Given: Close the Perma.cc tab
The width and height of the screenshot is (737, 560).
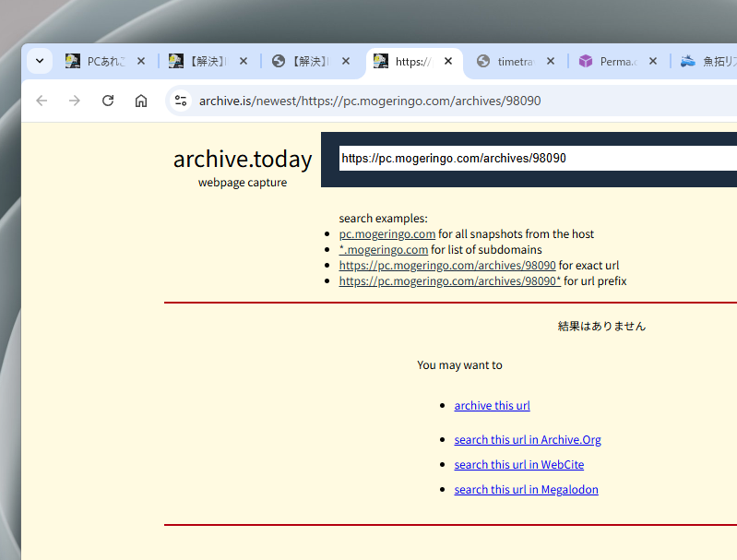Looking at the screenshot, I should click(x=653, y=61).
